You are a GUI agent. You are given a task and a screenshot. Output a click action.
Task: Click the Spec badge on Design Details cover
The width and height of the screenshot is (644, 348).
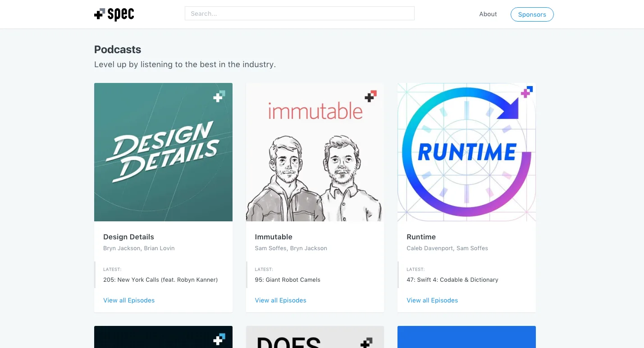point(219,96)
